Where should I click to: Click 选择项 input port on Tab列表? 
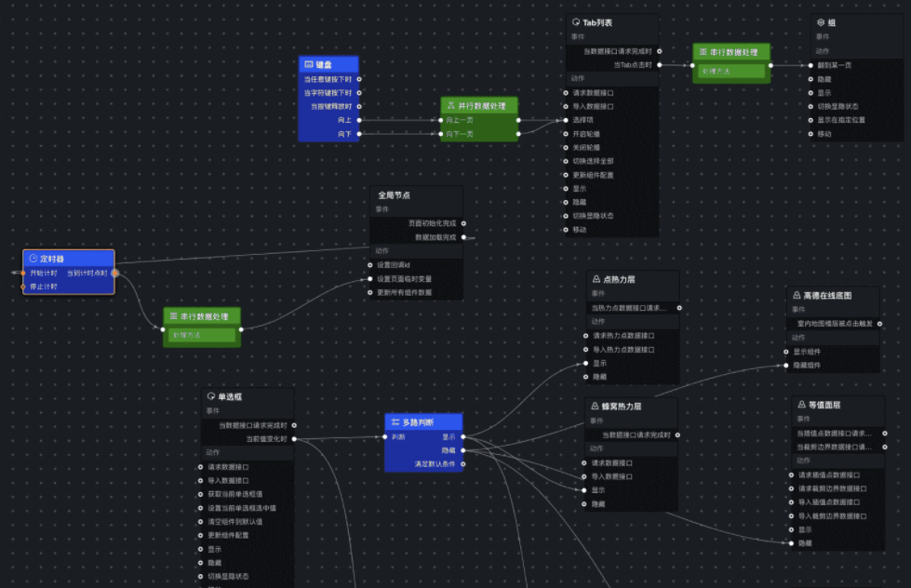click(566, 120)
